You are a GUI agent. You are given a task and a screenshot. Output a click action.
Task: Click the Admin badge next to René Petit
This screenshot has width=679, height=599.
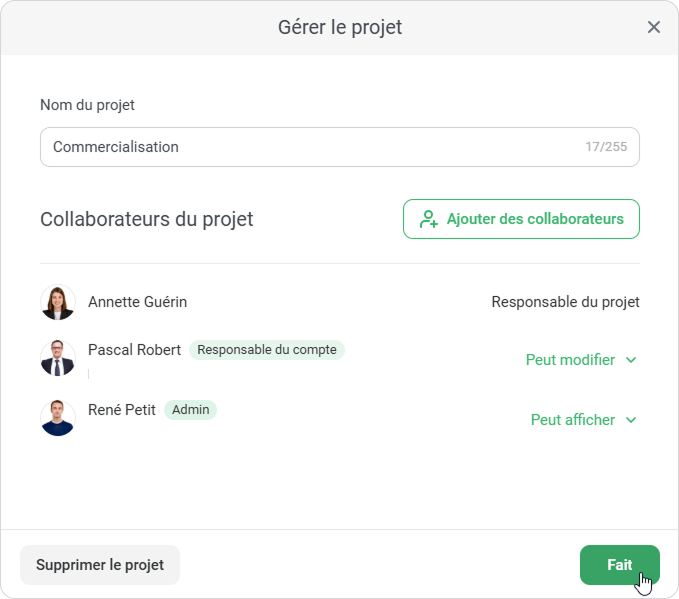[190, 410]
